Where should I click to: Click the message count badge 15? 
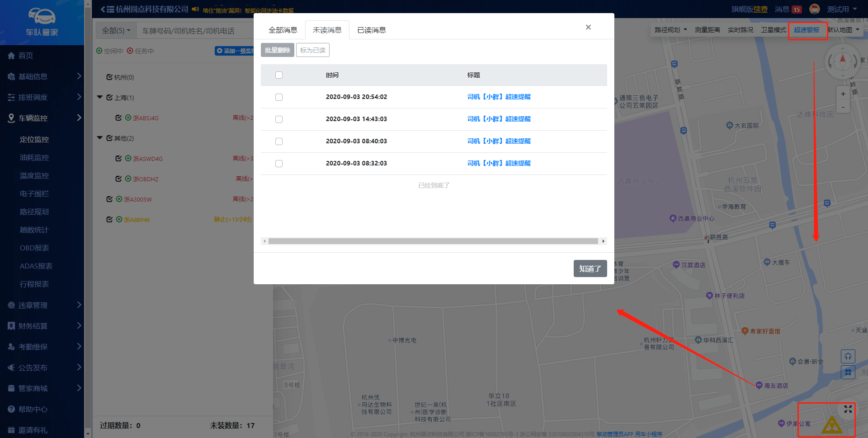click(796, 9)
